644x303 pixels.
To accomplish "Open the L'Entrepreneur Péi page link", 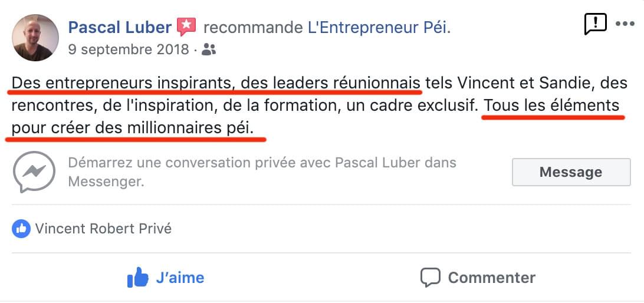I will click(379, 27).
